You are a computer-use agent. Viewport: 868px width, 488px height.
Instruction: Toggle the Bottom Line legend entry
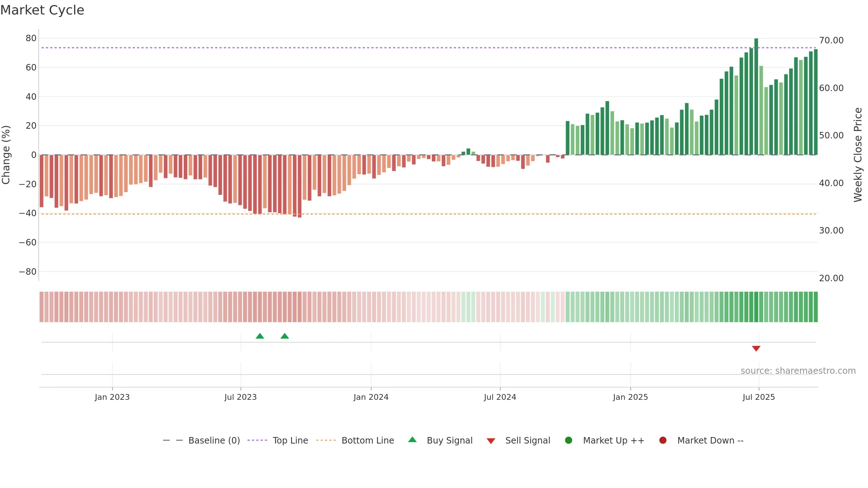coord(355,440)
